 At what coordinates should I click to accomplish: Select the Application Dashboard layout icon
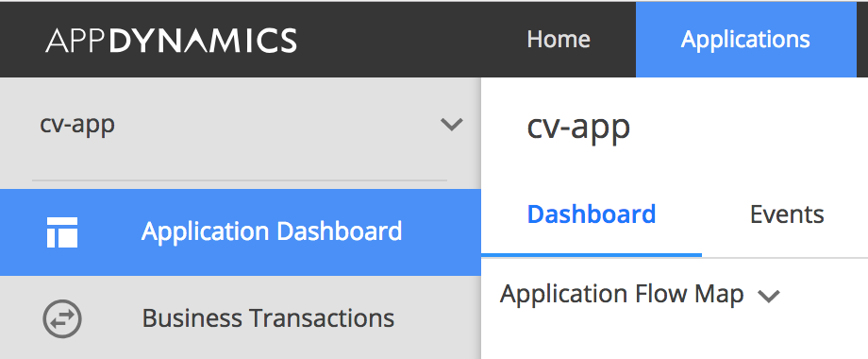62,232
